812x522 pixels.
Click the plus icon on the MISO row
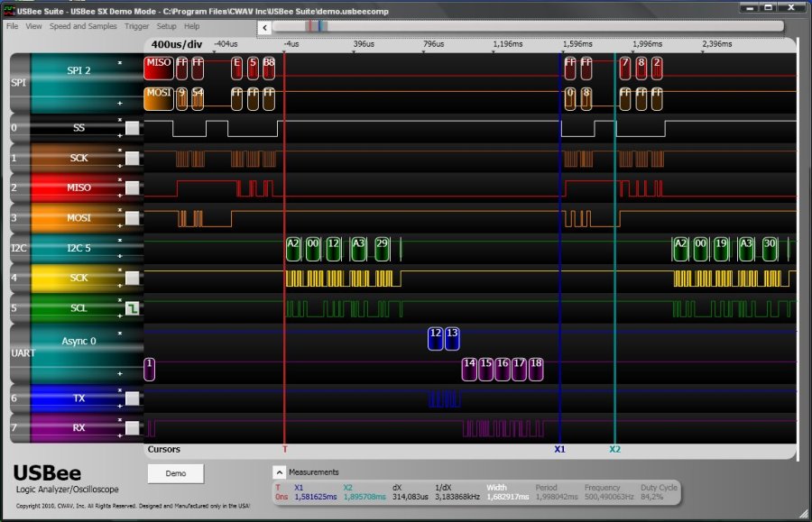pyautogui.click(x=120, y=196)
